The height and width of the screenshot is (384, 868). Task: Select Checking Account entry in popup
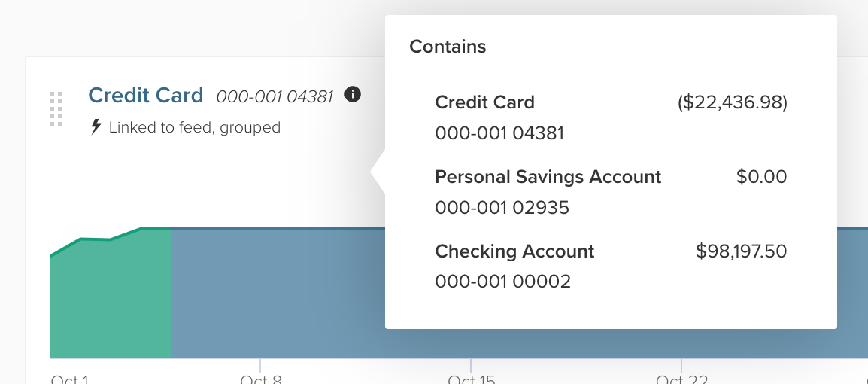click(514, 251)
